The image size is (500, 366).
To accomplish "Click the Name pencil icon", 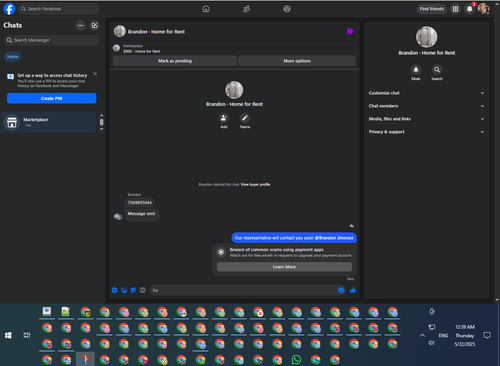I will [245, 118].
